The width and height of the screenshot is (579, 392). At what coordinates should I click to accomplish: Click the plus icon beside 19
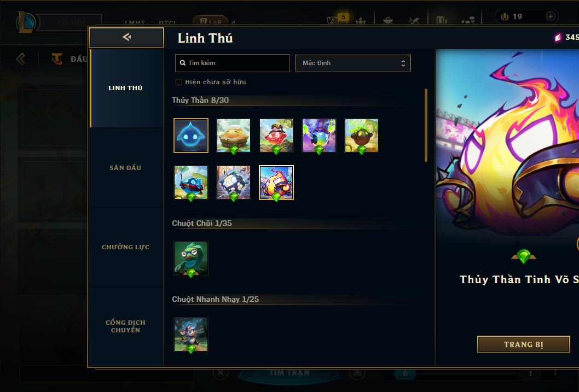pos(550,16)
